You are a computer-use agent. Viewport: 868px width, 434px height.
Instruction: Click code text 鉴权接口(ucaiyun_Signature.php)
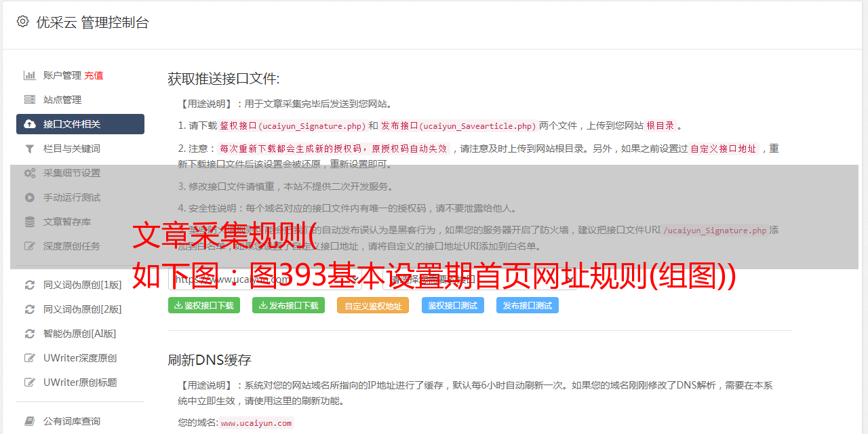(292, 125)
